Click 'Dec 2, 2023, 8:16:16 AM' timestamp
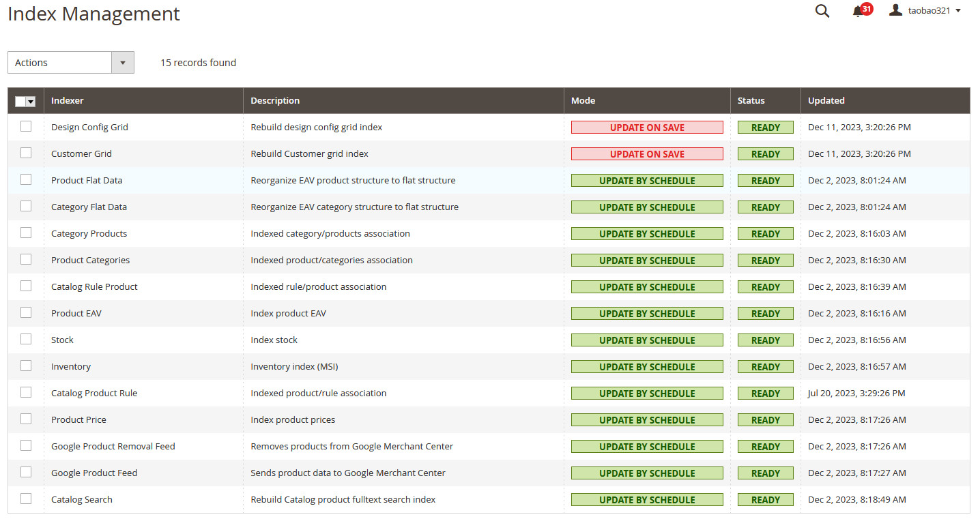The width and height of the screenshot is (980, 519). point(857,313)
